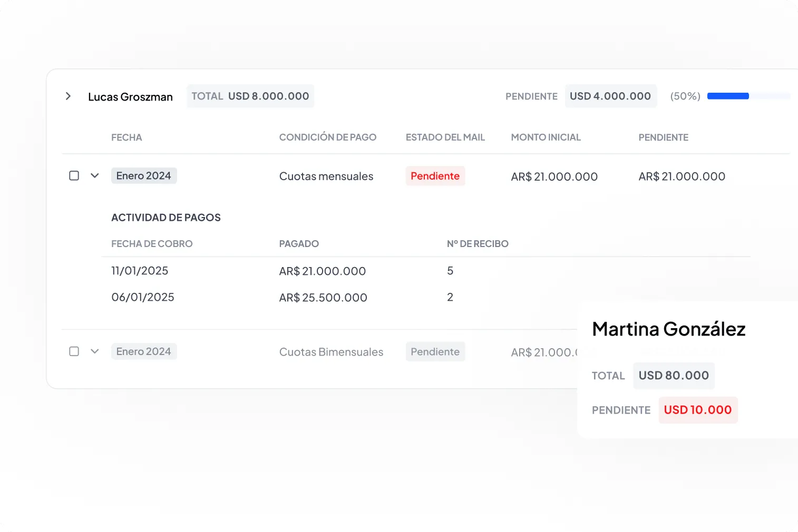Click receipt number 5
This screenshot has width=798, height=532.
(450, 271)
